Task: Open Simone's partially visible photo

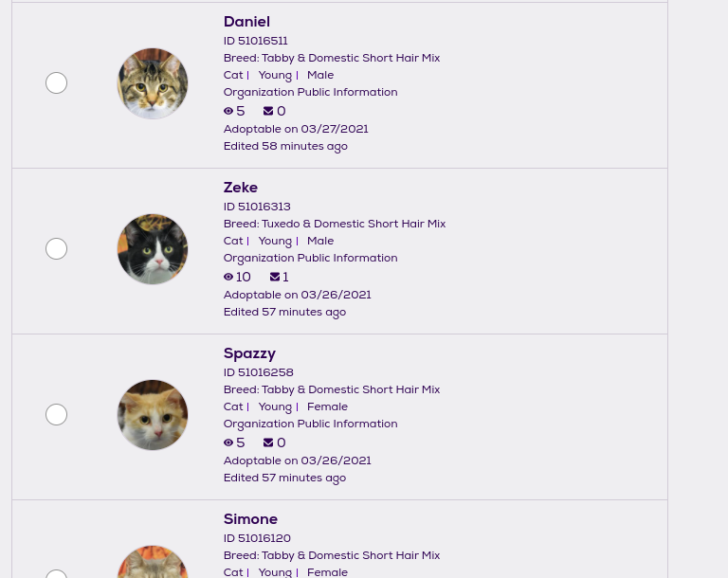Action: tap(153, 563)
